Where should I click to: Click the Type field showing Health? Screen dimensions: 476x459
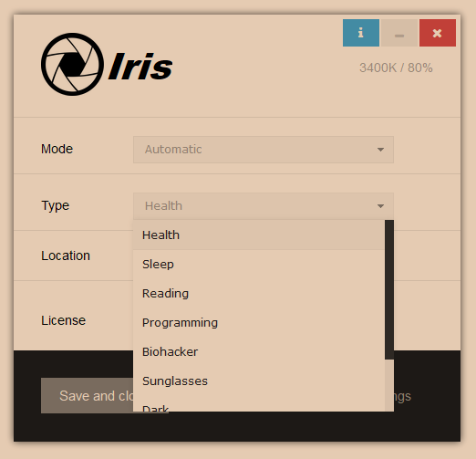pyautogui.click(x=264, y=206)
